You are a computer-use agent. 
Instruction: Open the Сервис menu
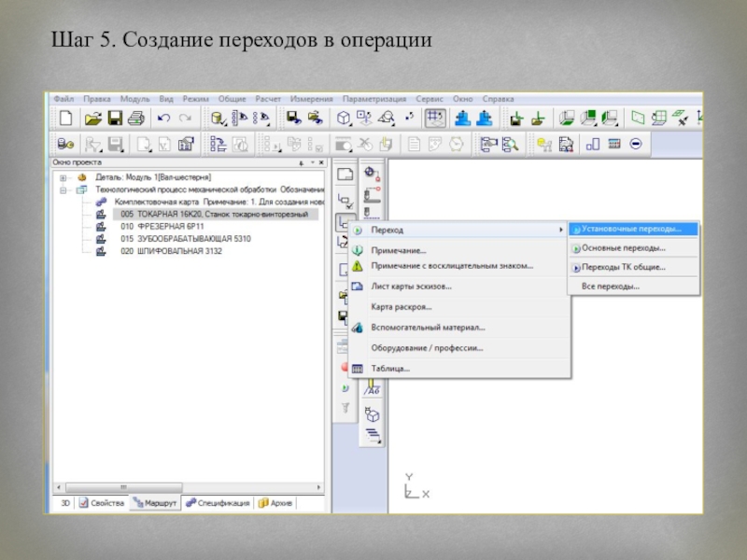pyautogui.click(x=430, y=98)
